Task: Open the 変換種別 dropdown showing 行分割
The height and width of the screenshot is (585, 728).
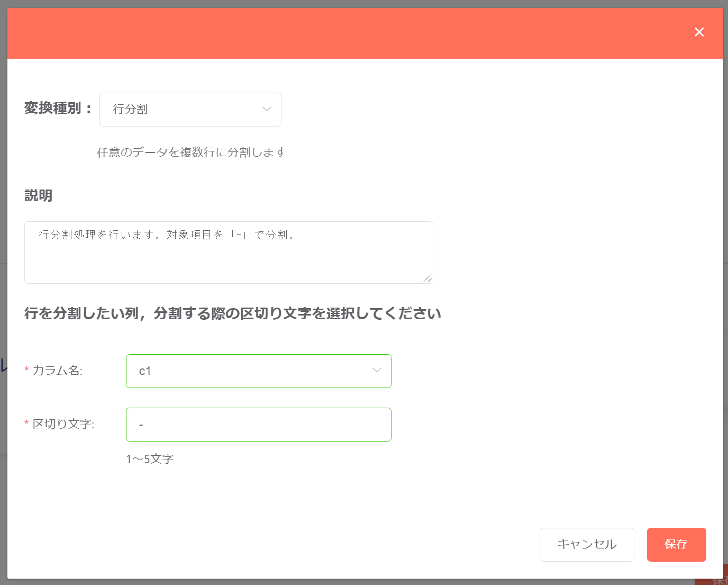Action: [x=190, y=110]
